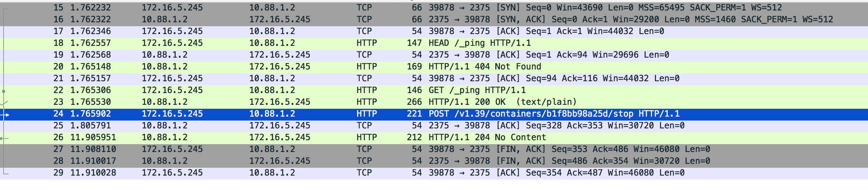Viewport: 868px width, 190px height.
Task: Click the request arrow marker beside packet 24
Action: click(x=5, y=115)
